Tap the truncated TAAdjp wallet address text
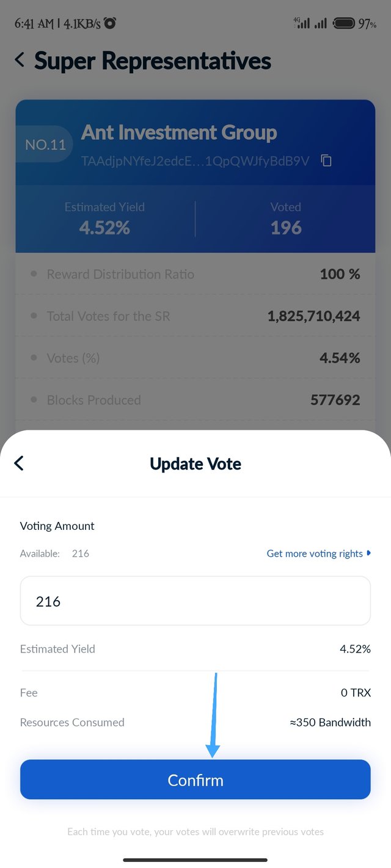 click(x=195, y=161)
